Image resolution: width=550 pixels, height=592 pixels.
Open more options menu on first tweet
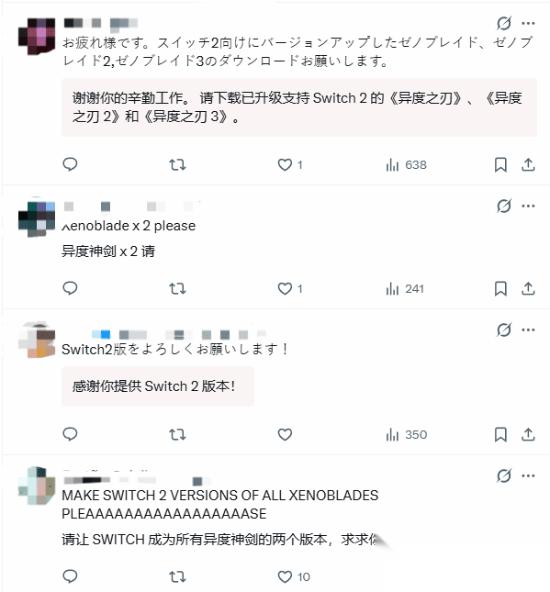(x=528, y=23)
